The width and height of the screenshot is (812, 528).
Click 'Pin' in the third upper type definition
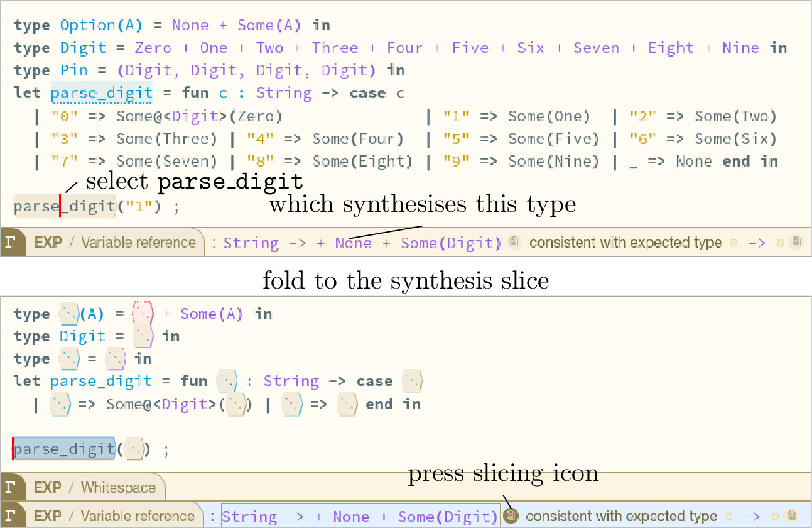(x=74, y=70)
